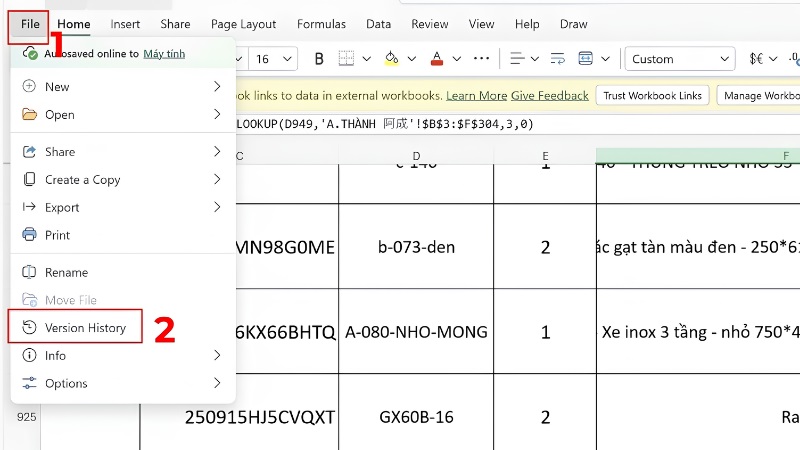Viewport: 800px width, 450px height.
Task: Click the Open folder icon
Action: pyautogui.click(x=30, y=114)
